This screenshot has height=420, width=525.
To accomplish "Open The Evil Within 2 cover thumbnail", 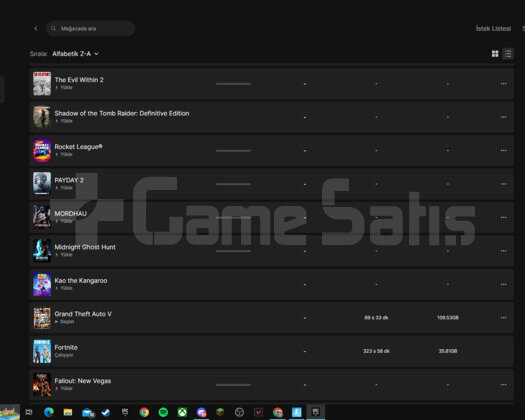I will click(42, 83).
